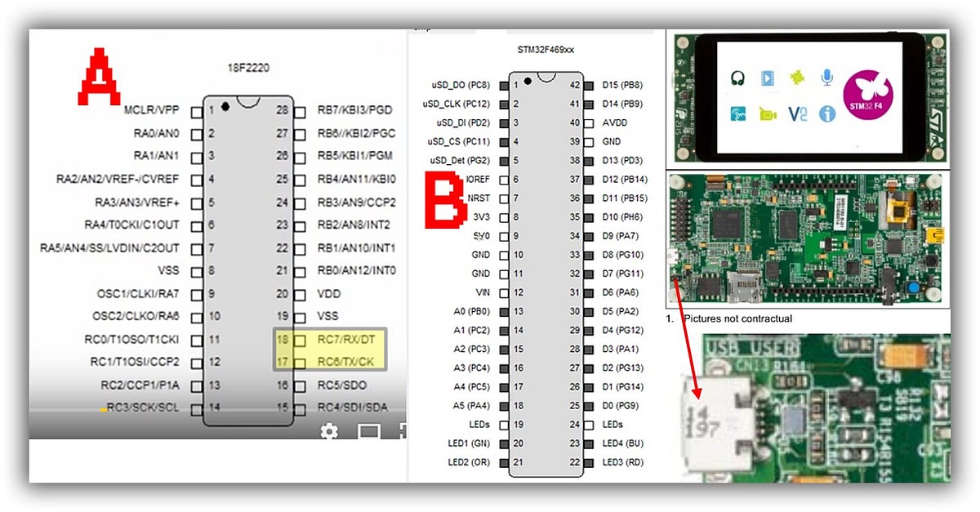Click the RB3/AN9/CCP2 pin label
Screen dimensions: 980x512
(x=356, y=202)
